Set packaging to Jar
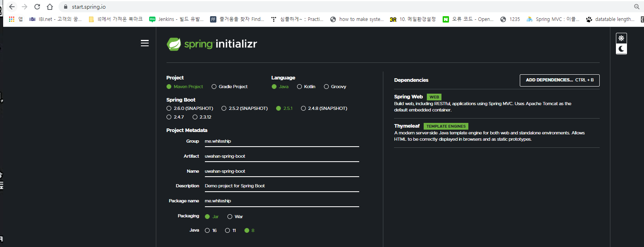644x247 pixels. pyautogui.click(x=207, y=217)
